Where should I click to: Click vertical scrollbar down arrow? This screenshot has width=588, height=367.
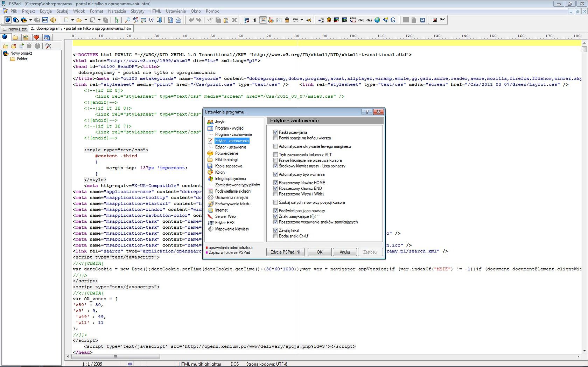coord(584,351)
